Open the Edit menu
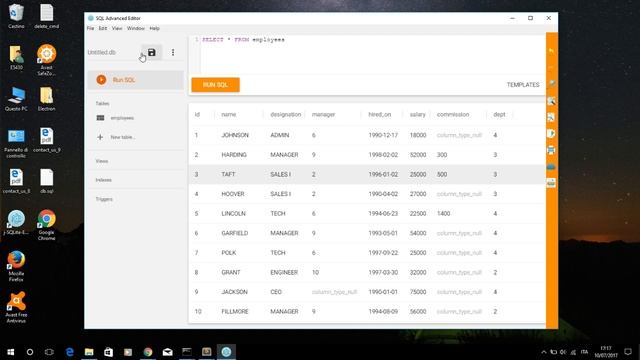 pyautogui.click(x=103, y=29)
